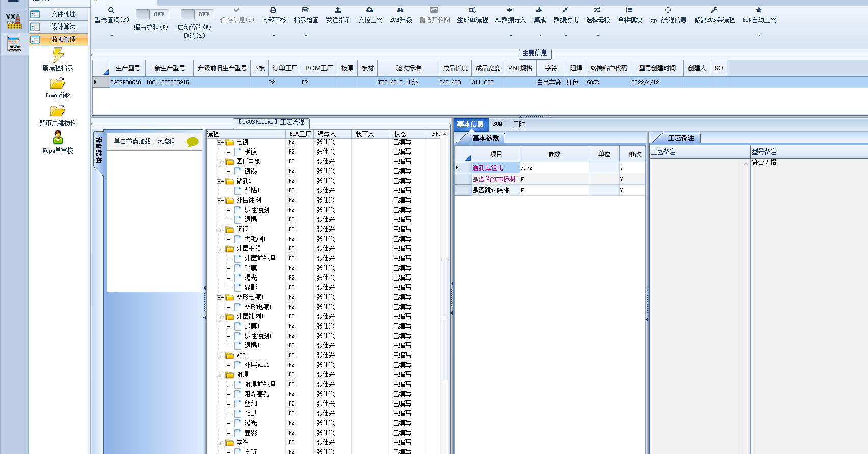Click the 生成MI流程 gears icon
The image size is (868, 454).
(x=472, y=10)
